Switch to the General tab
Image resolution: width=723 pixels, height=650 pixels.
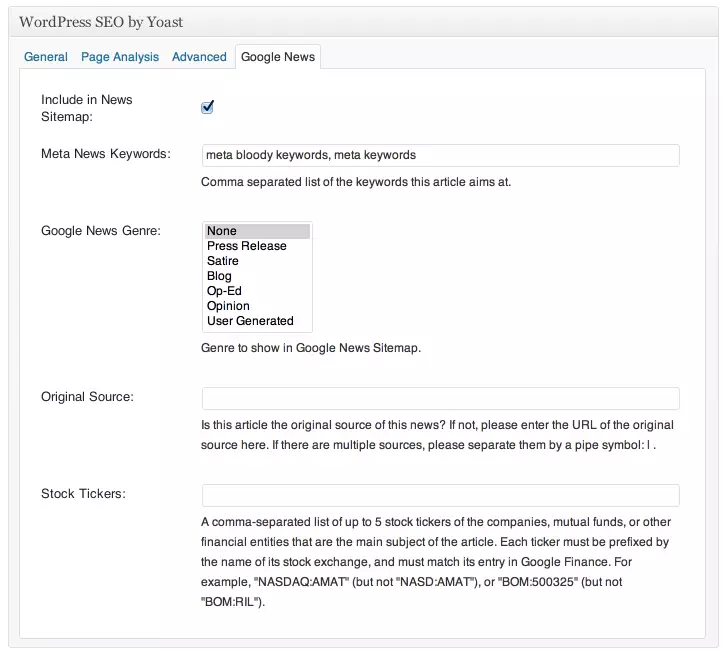pyautogui.click(x=46, y=57)
